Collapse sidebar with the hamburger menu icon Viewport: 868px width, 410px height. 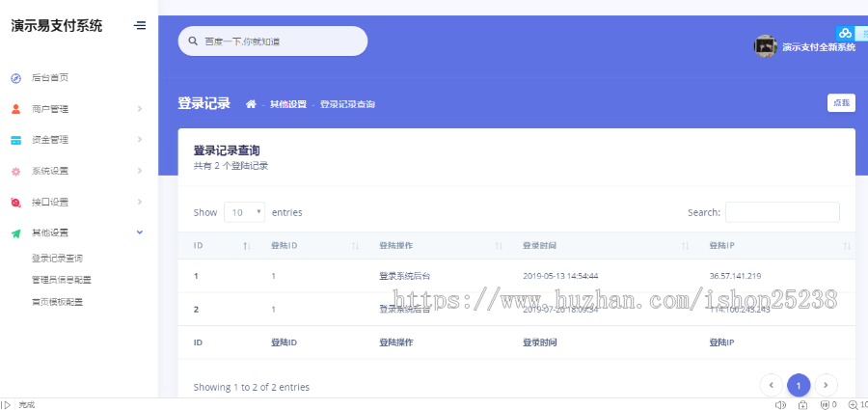tap(140, 25)
